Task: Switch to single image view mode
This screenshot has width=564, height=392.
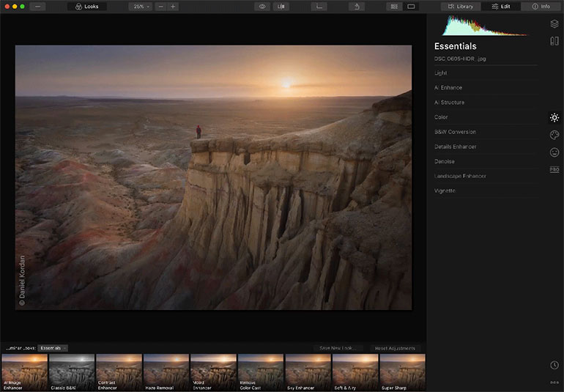Action: pyautogui.click(x=412, y=7)
